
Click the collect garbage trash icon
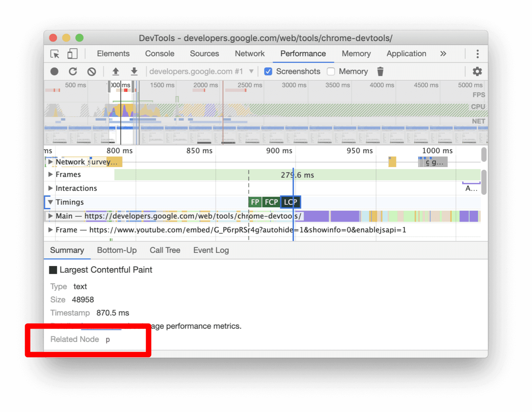(x=380, y=71)
